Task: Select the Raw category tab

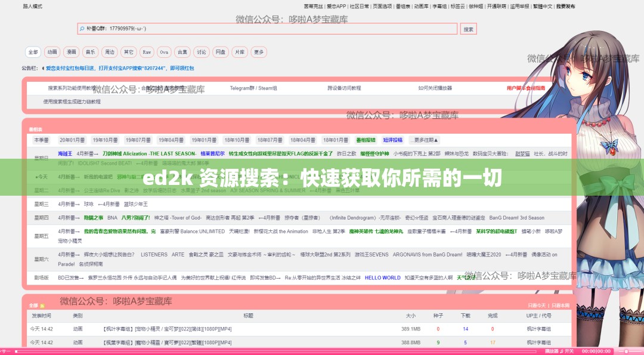Action: click(x=146, y=52)
